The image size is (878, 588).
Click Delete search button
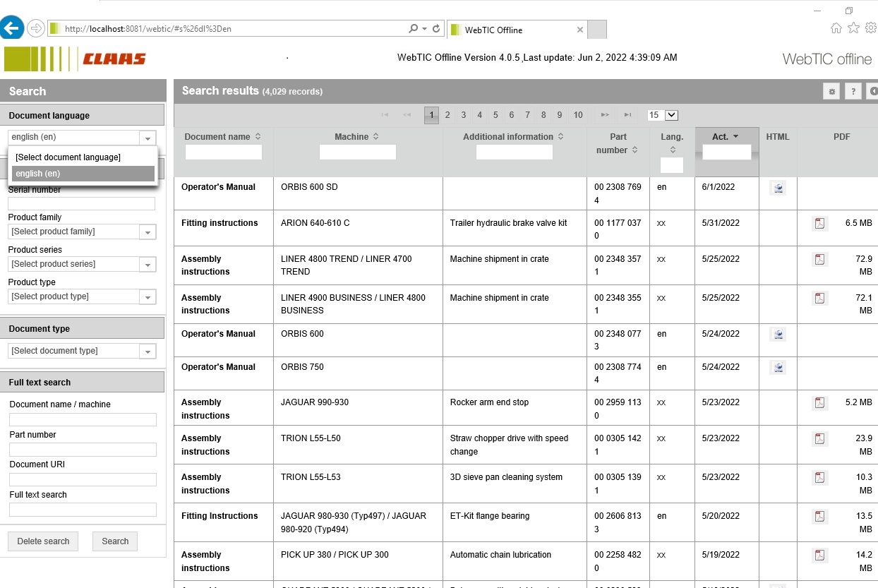[44, 541]
